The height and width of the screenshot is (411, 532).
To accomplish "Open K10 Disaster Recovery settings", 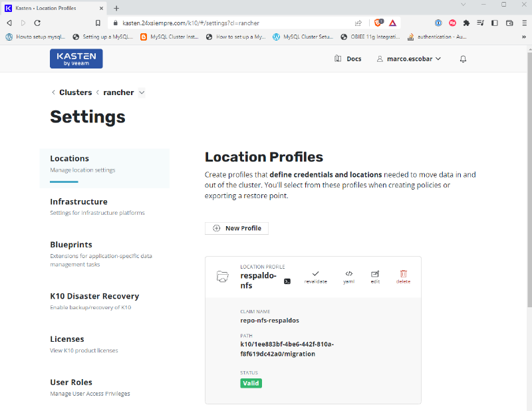I will (x=94, y=301).
